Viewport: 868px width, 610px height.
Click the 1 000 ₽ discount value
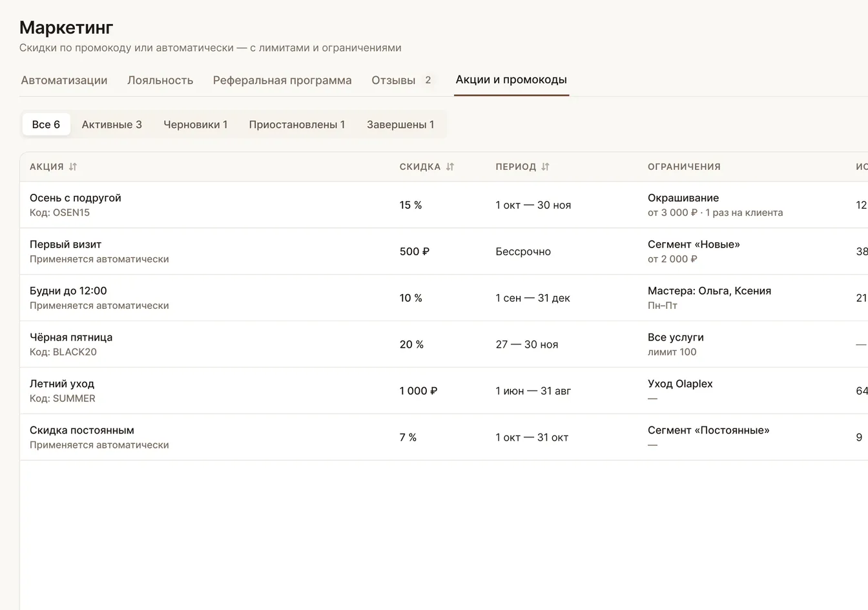click(418, 391)
